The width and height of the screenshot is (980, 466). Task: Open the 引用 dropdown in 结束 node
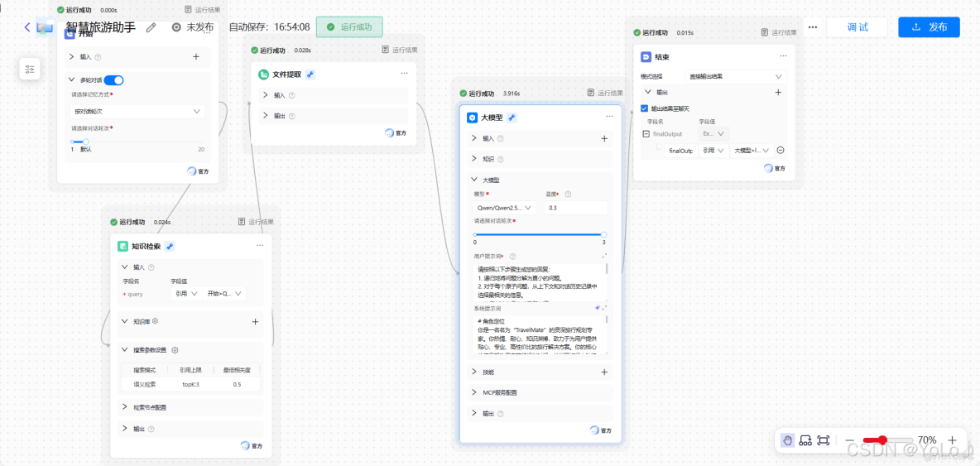point(713,151)
